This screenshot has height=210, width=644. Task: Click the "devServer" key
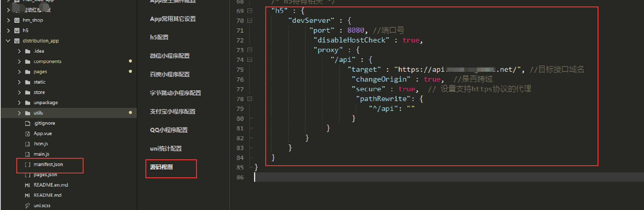click(x=311, y=21)
